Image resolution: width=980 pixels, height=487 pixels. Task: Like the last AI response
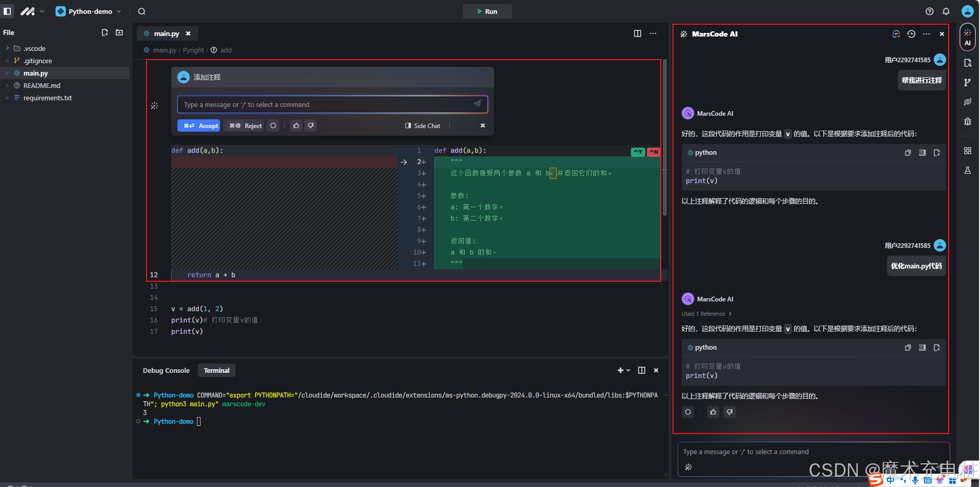713,412
